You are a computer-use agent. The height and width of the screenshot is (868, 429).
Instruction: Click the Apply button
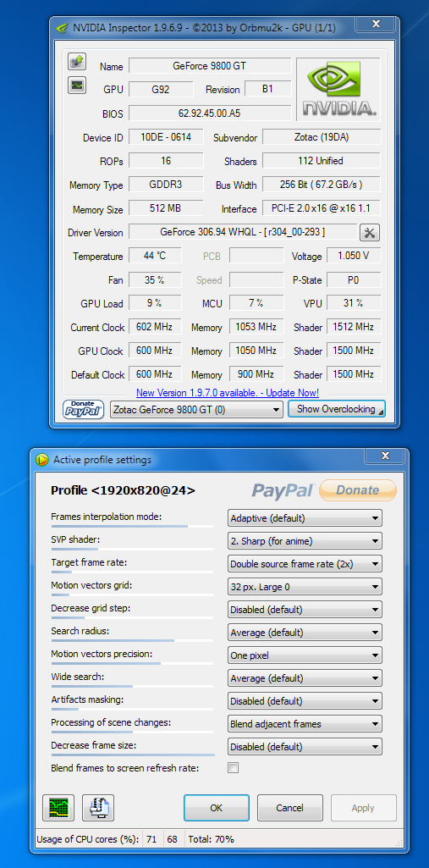coord(363,808)
